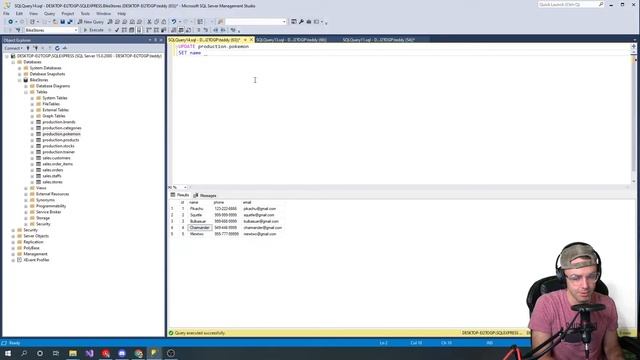This screenshot has height=360, width=640.
Task: Expand the Programmability folder node
Action: pyautogui.click(x=26, y=206)
